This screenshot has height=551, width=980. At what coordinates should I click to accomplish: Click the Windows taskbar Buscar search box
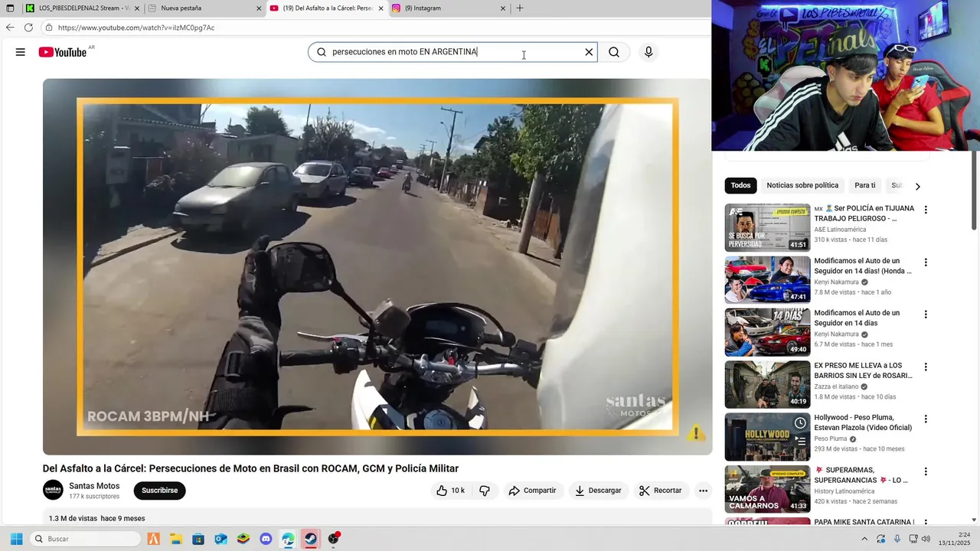click(x=85, y=539)
